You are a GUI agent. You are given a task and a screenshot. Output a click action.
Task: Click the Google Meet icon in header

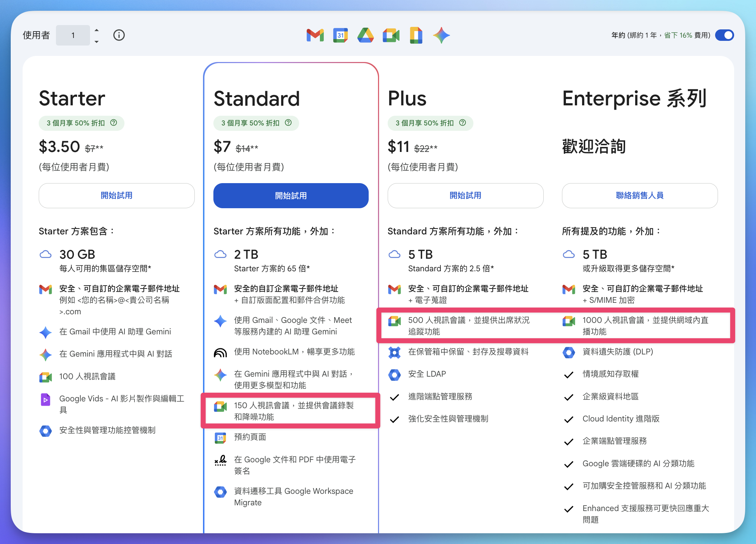(x=391, y=35)
